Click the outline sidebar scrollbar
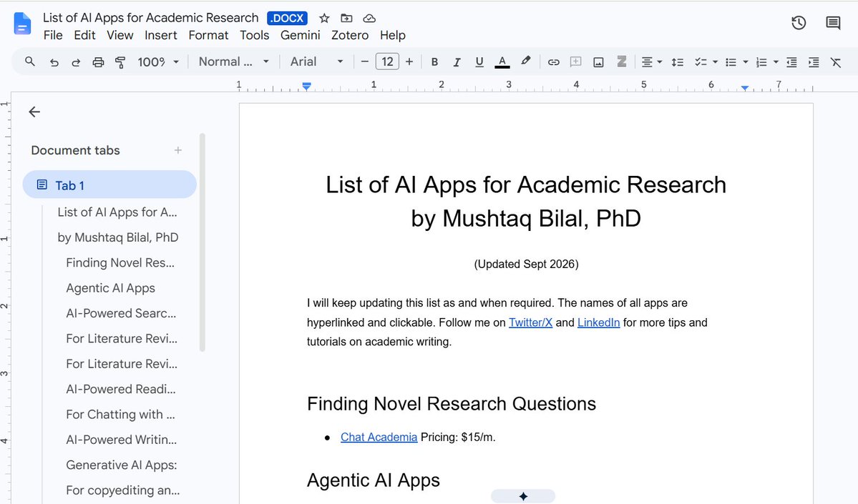Screen dimensions: 858x504 (x=202, y=242)
